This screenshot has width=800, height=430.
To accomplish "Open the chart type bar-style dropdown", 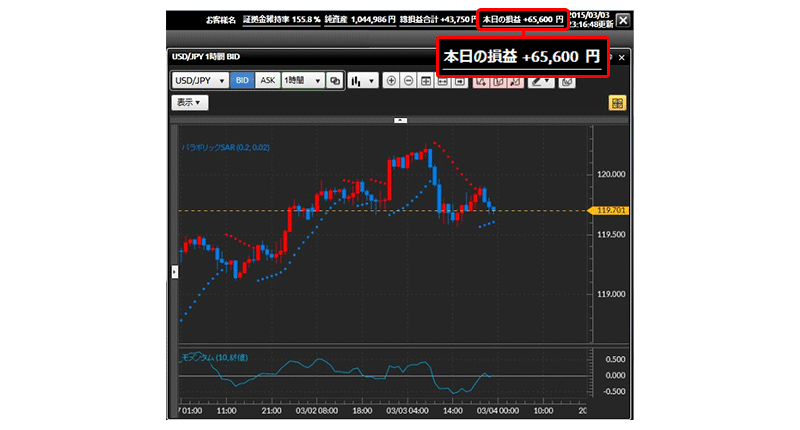I will click(363, 81).
